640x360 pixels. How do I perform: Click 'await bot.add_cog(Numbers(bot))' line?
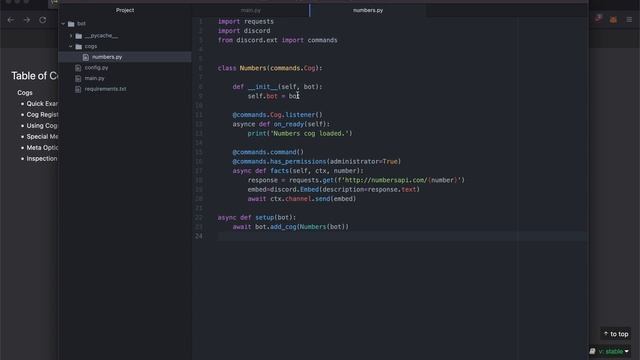[291, 227]
